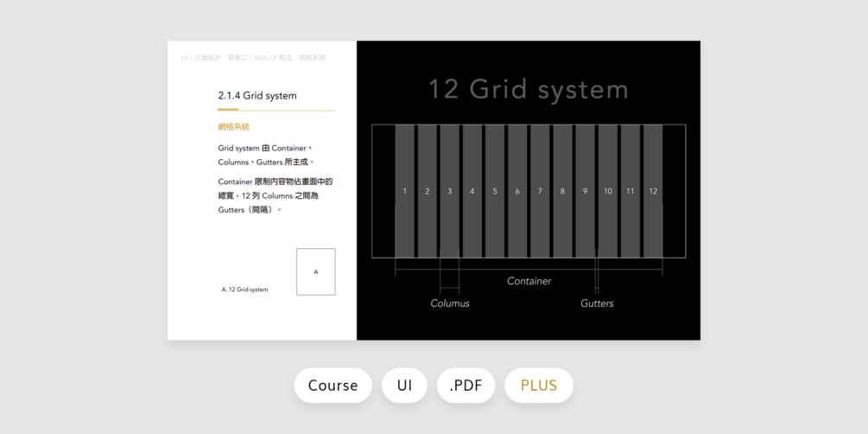
Task: Click the breadcrumb text at slide top
Action: click(253, 58)
